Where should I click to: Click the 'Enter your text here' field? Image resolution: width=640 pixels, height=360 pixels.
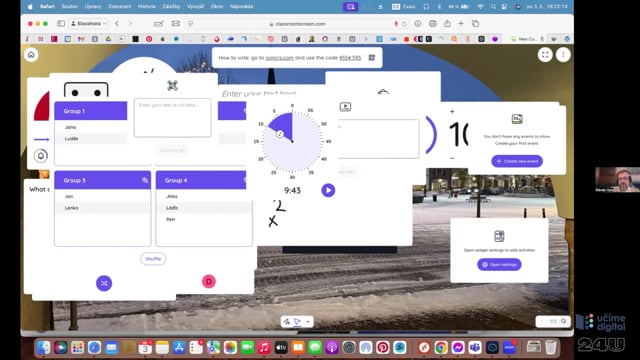coord(259,93)
